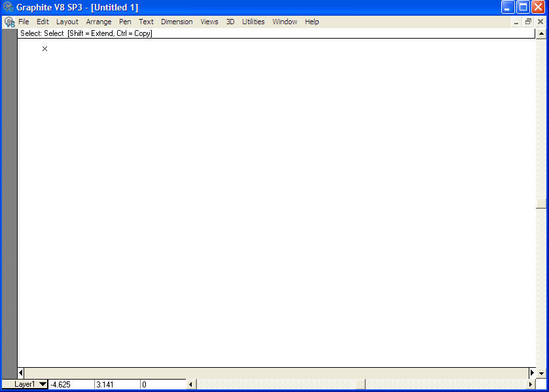
Task: Click the drawing area scroll left arrow
Action: [21, 373]
